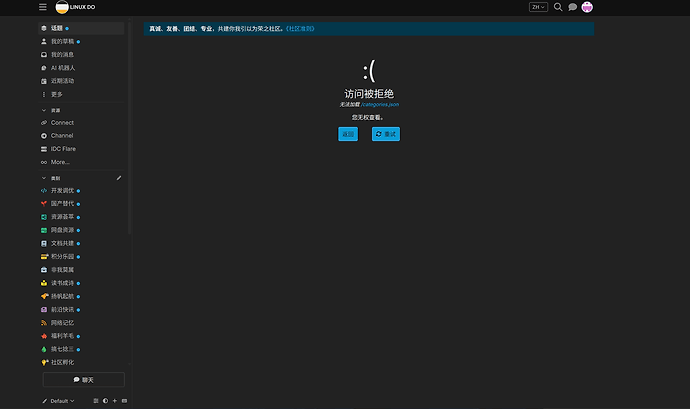Open the 文档共建 category icon
Viewport: 690px width, 409px height.
pos(44,243)
